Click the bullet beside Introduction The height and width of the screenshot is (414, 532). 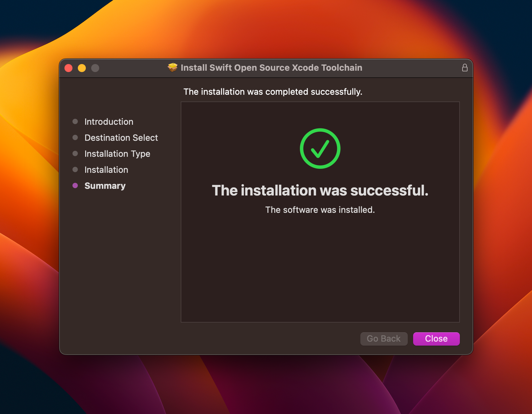pyautogui.click(x=75, y=121)
